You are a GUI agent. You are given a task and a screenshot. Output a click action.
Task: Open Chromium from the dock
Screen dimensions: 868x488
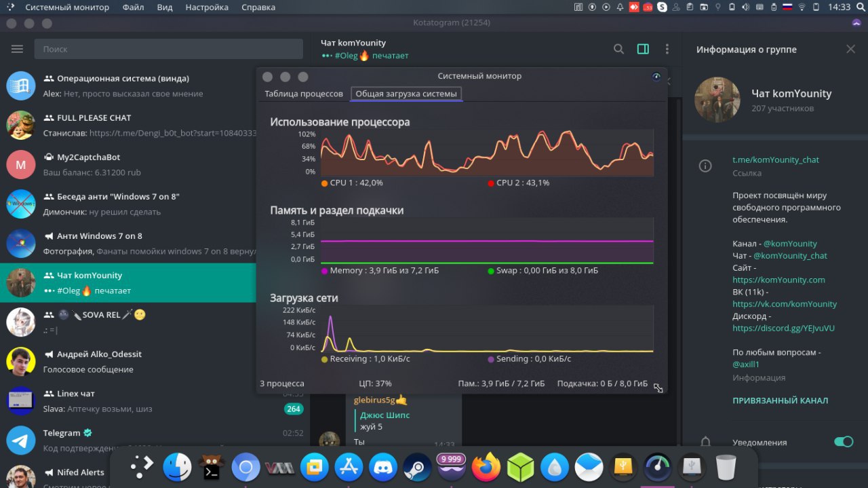[x=245, y=468]
